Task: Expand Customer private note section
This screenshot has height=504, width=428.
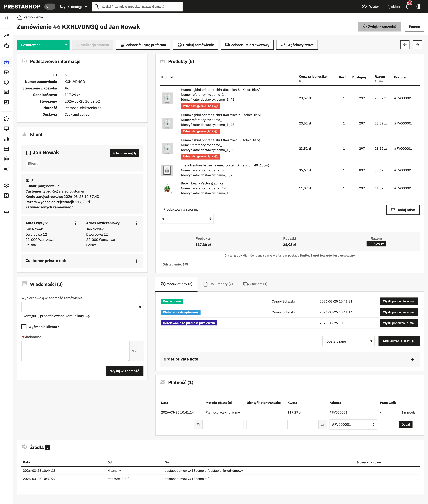Action: point(136,261)
